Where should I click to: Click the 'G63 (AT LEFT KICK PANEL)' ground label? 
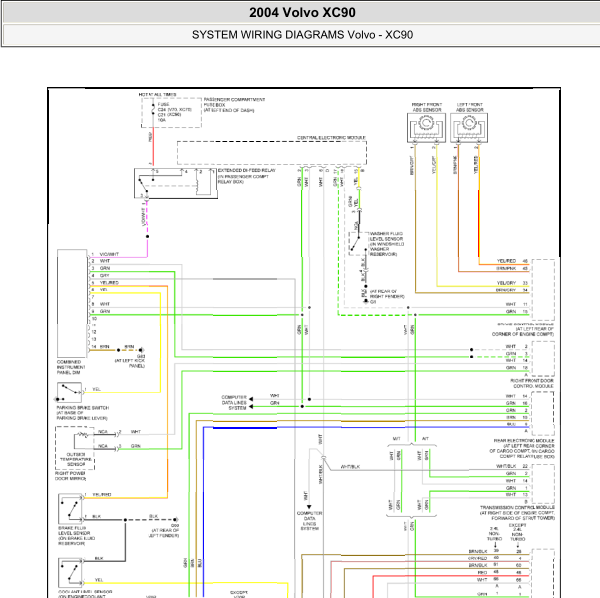tap(130, 361)
